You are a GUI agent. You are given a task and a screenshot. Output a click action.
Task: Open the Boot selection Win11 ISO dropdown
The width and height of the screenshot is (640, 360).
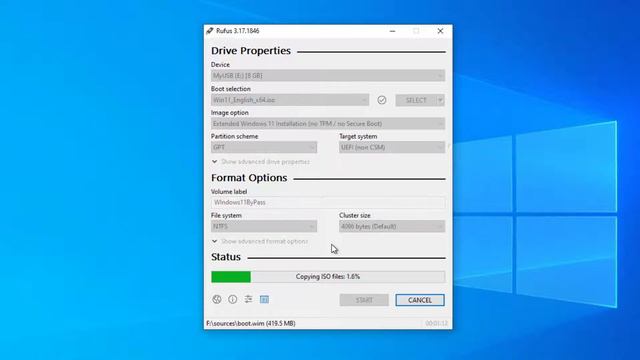290,100
